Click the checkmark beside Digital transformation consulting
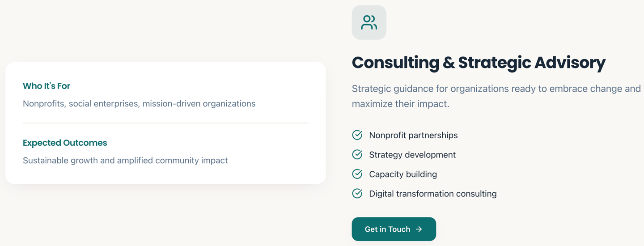The image size is (644, 246). tap(357, 194)
